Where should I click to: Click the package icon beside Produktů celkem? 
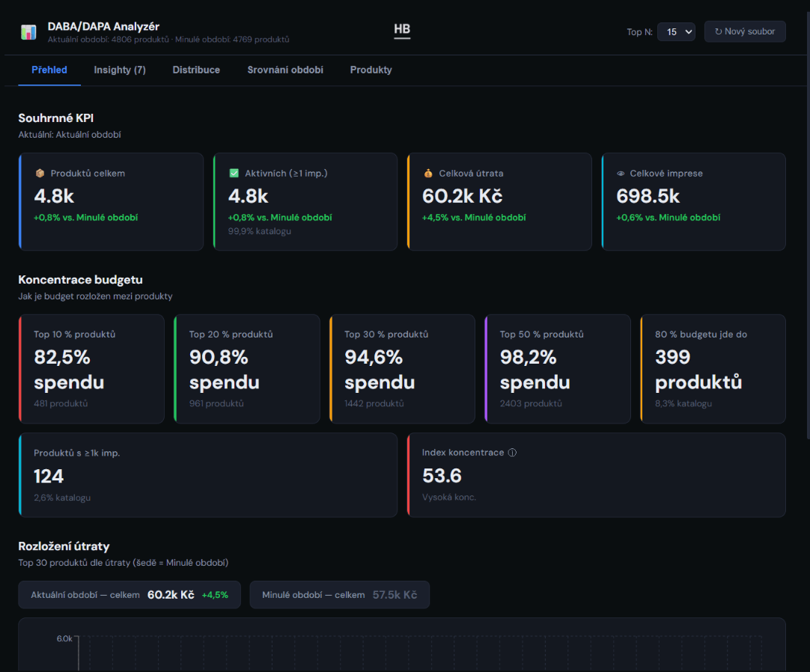pos(40,174)
